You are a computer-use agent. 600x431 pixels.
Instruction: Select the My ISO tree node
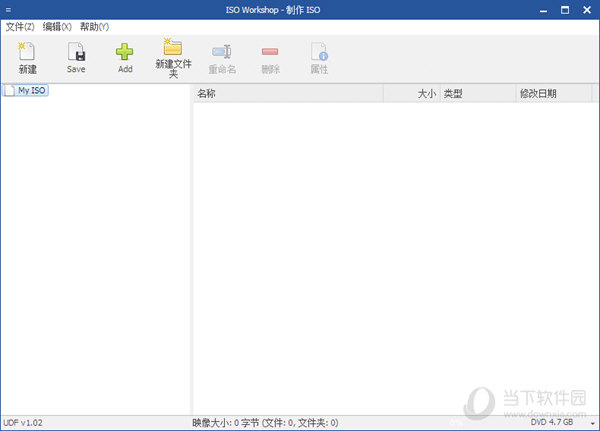(26, 90)
